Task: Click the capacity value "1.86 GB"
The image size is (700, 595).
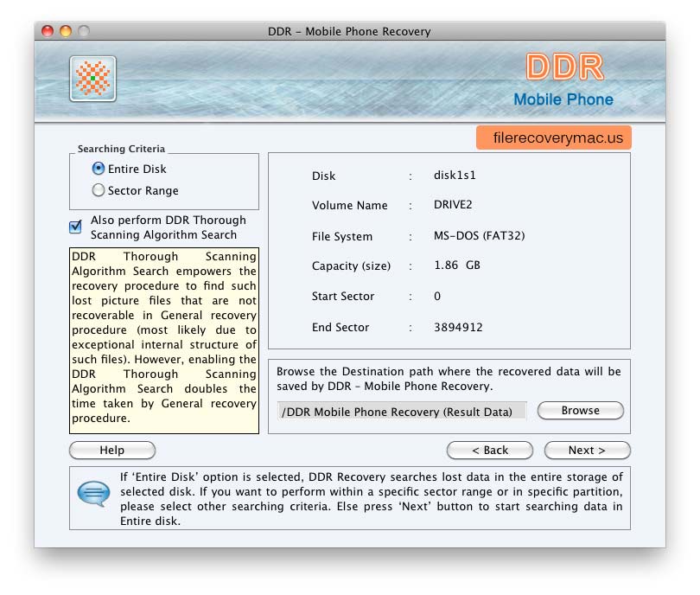Action: click(x=457, y=265)
